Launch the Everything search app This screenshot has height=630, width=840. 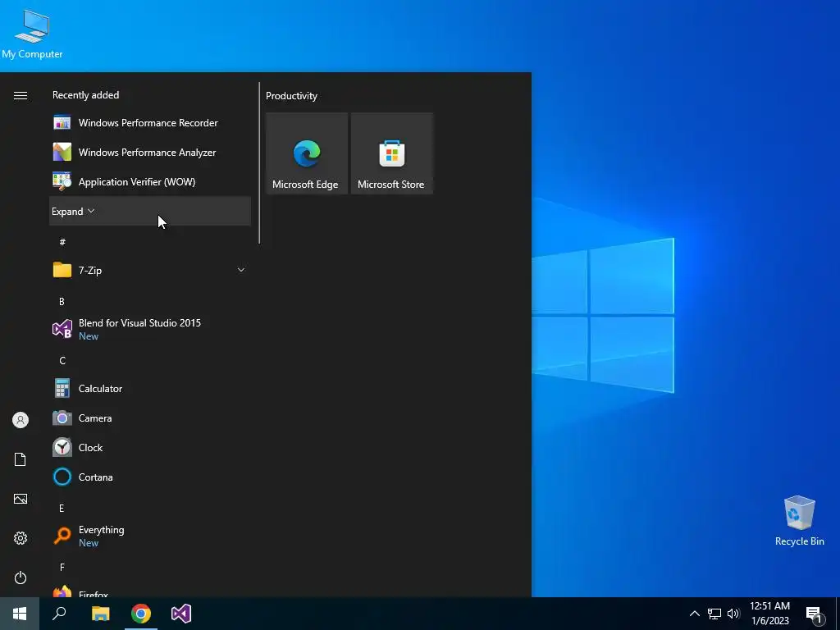(x=150, y=536)
